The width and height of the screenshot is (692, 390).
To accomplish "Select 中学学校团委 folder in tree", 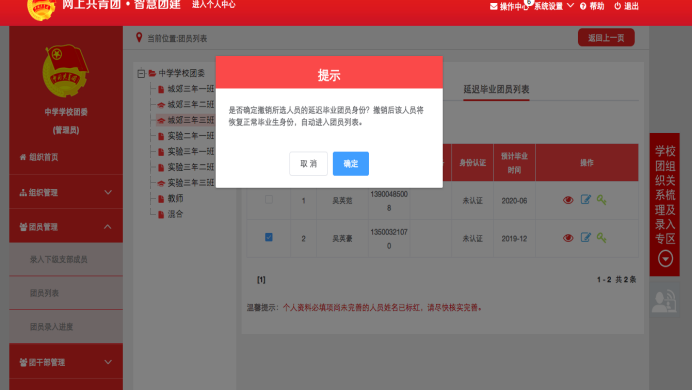I will (177, 73).
